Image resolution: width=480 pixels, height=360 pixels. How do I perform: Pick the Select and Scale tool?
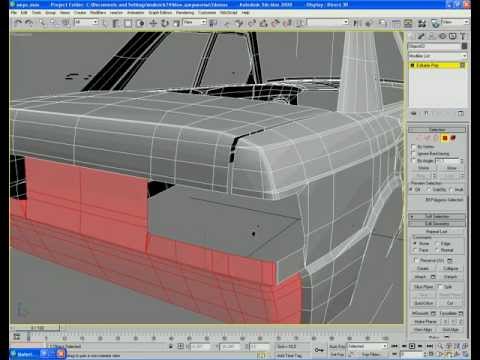click(177, 23)
